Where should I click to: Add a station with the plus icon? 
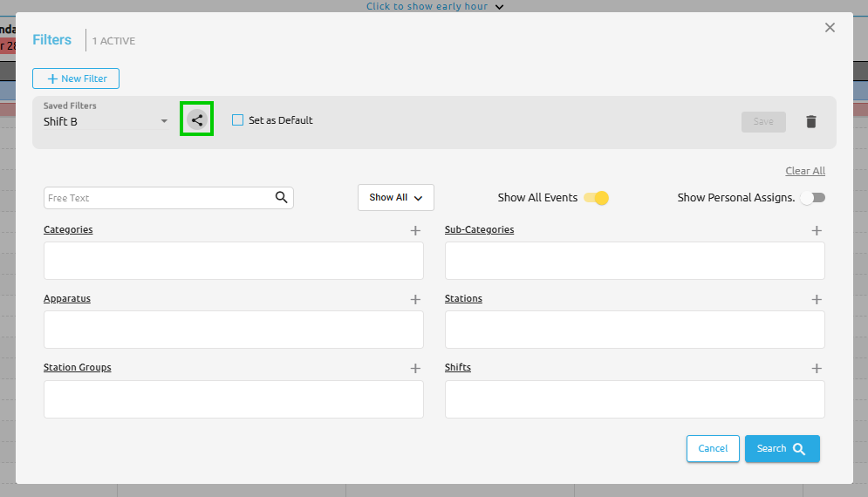click(x=817, y=300)
